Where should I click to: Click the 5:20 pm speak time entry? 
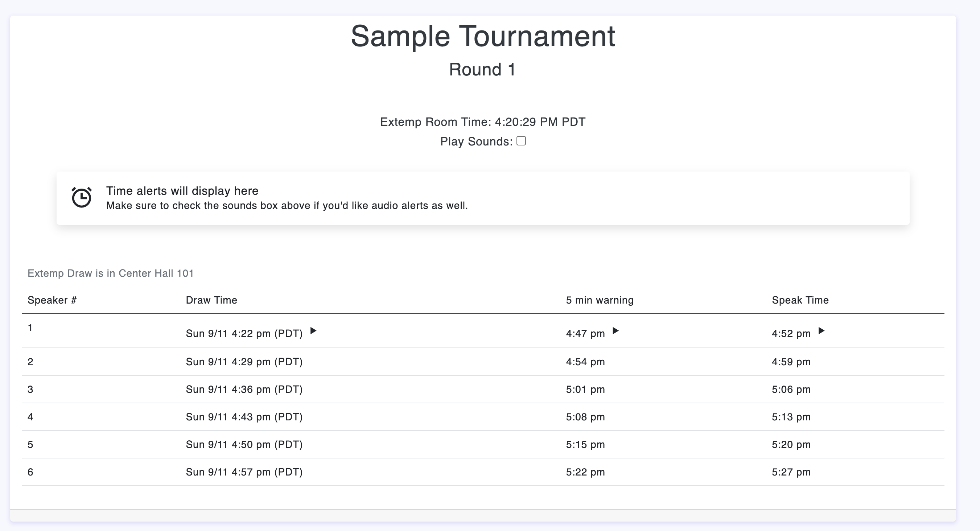[791, 445]
